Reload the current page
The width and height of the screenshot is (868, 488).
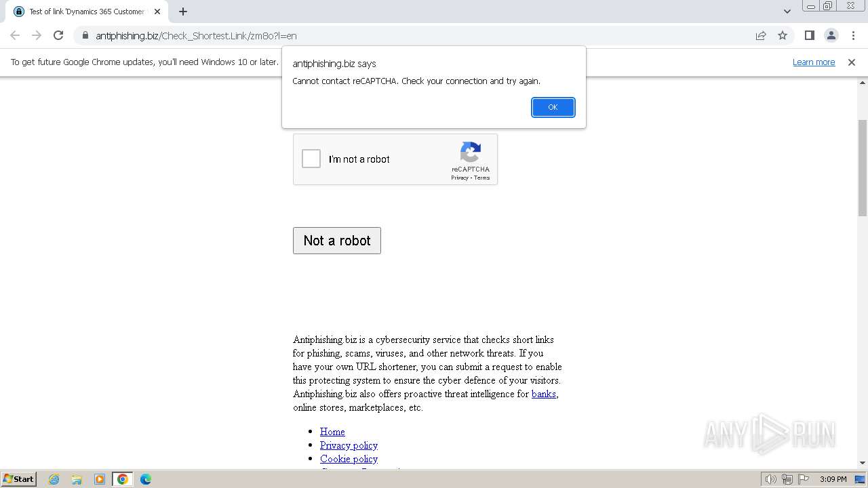pyautogui.click(x=58, y=35)
